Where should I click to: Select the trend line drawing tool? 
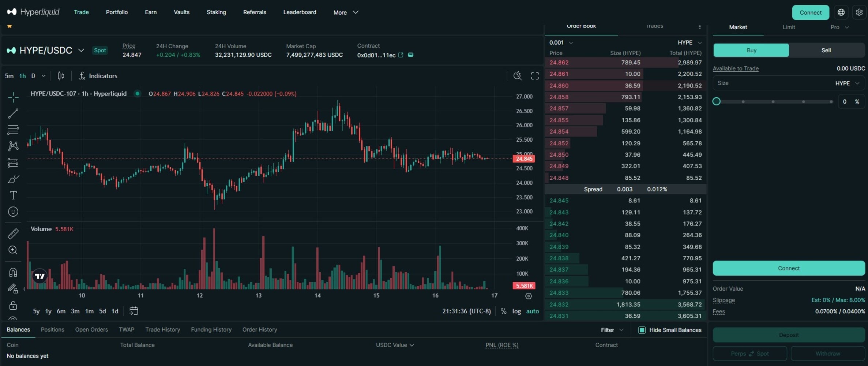[x=13, y=113]
